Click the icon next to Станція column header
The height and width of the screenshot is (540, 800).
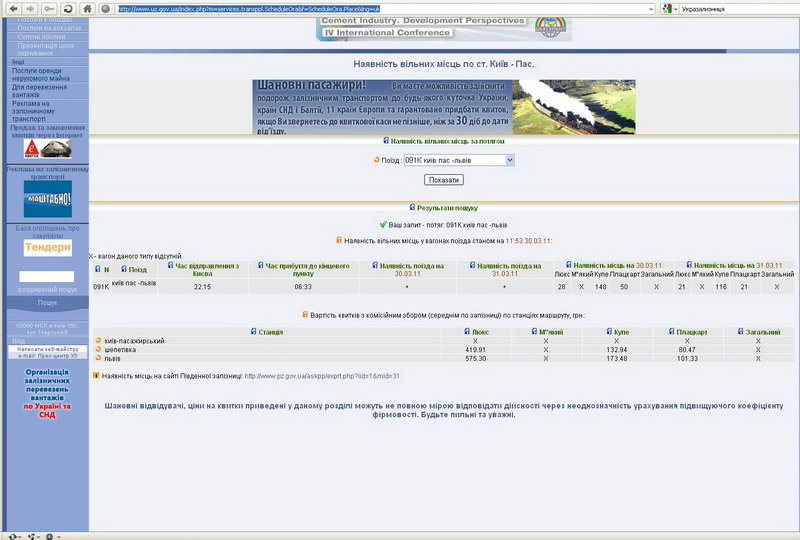(253, 331)
